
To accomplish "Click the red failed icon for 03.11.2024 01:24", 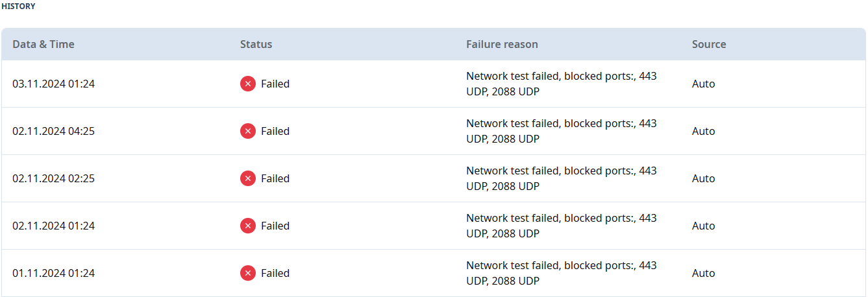I will click(247, 84).
